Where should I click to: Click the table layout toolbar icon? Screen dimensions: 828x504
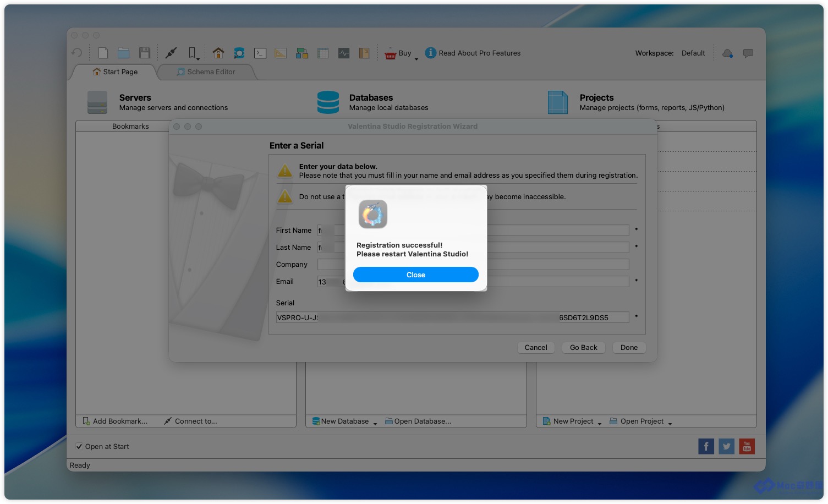323,53
